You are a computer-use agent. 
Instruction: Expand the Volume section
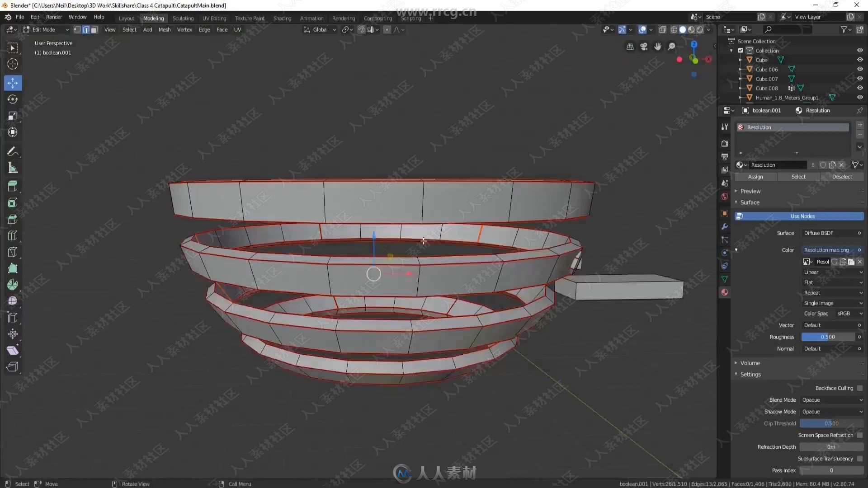[x=750, y=362]
